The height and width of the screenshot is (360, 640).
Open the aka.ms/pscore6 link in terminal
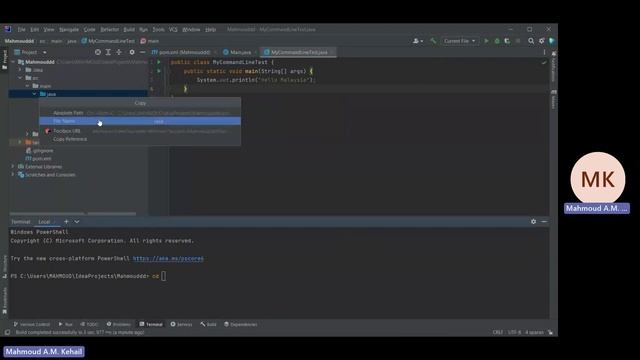(168, 258)
